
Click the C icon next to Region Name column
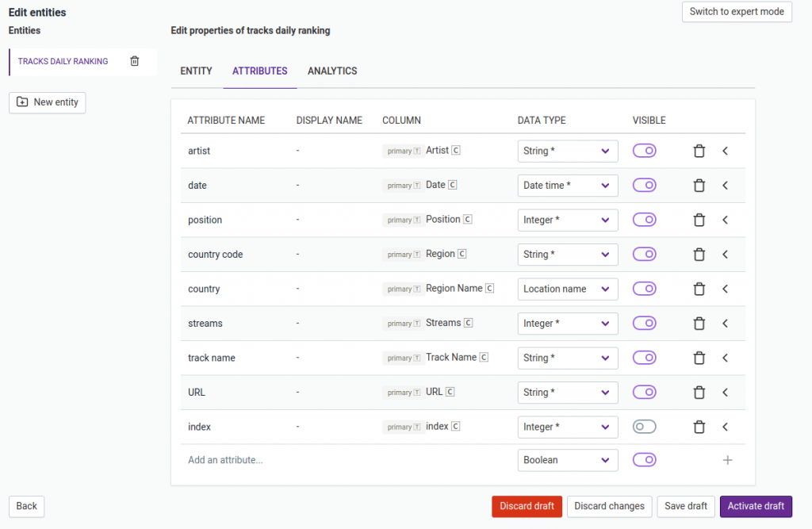pos(489,289)
